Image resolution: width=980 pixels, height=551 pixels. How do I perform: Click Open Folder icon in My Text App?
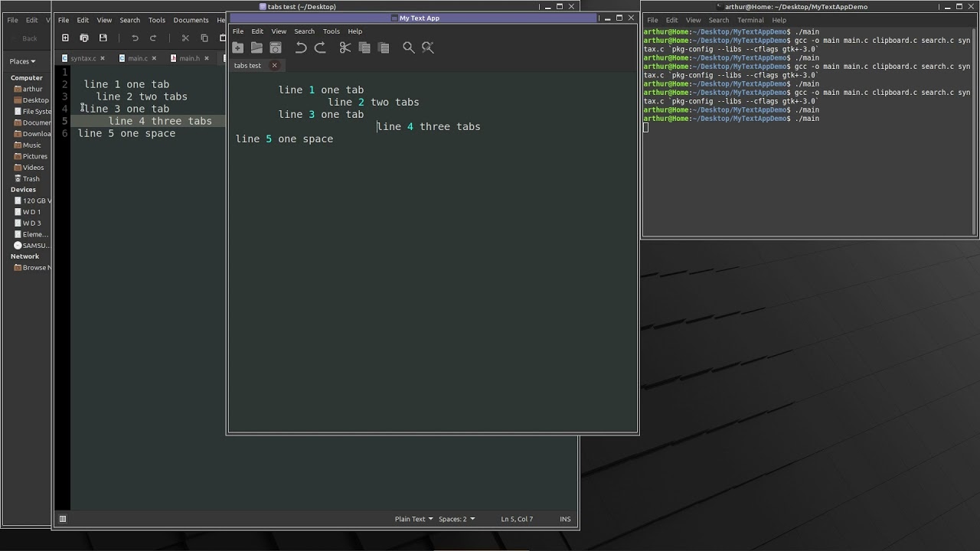(x=256, y=47)
